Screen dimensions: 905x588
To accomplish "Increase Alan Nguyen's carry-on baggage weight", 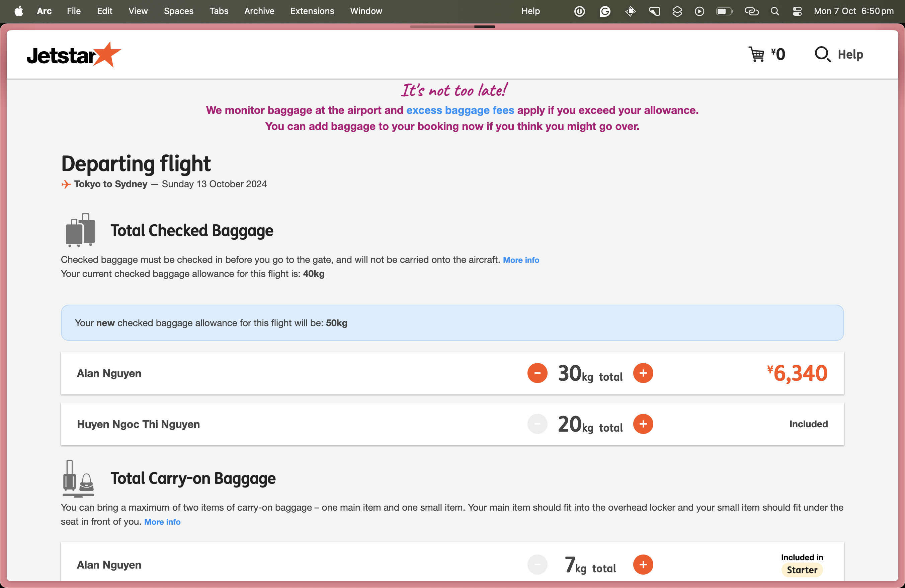I will [643, 565].
